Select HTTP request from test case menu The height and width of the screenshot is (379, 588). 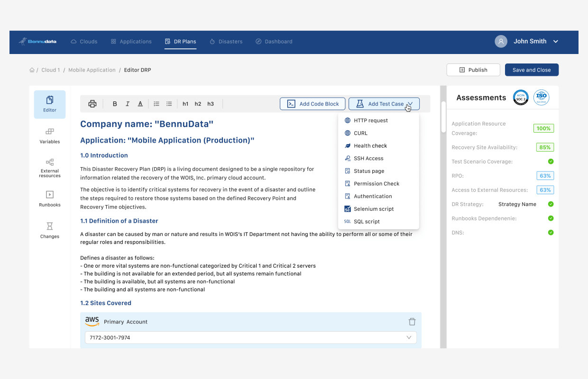(x=370, y=120)
